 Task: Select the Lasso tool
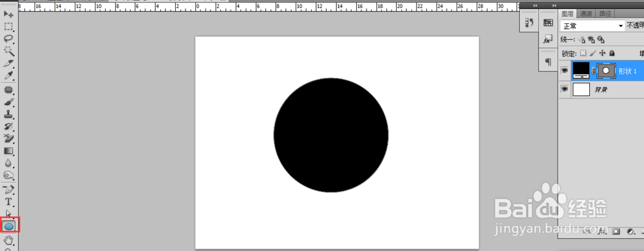click(x=8, y=39)
